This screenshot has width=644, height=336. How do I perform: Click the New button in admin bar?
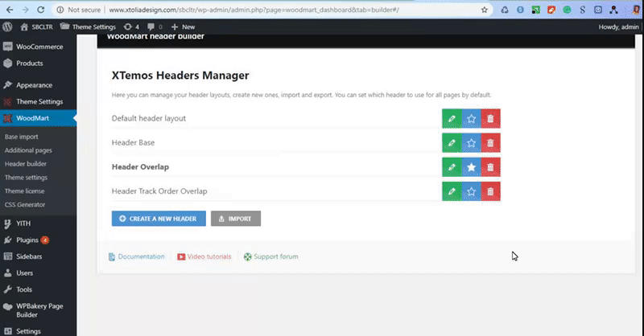pyautogui.click(x=184, y=27)
